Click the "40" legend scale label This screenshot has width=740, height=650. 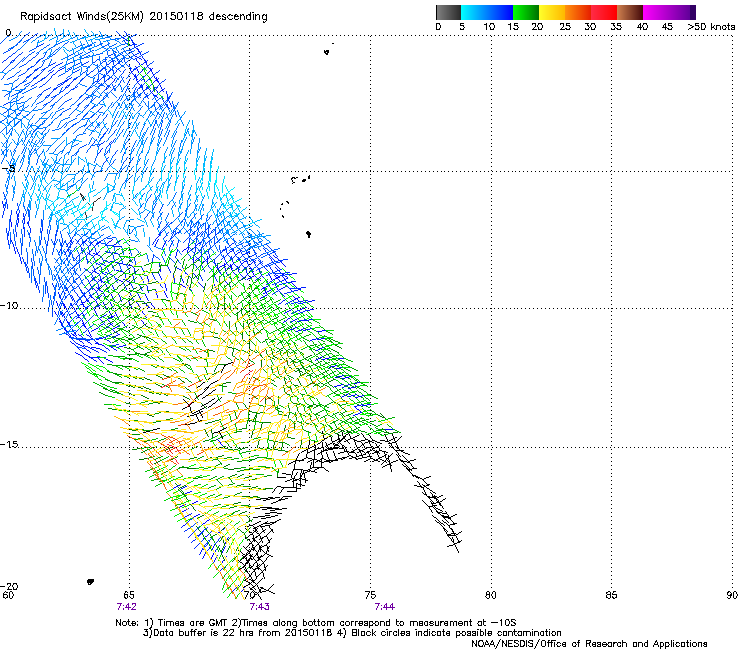(x=642, y=27)
